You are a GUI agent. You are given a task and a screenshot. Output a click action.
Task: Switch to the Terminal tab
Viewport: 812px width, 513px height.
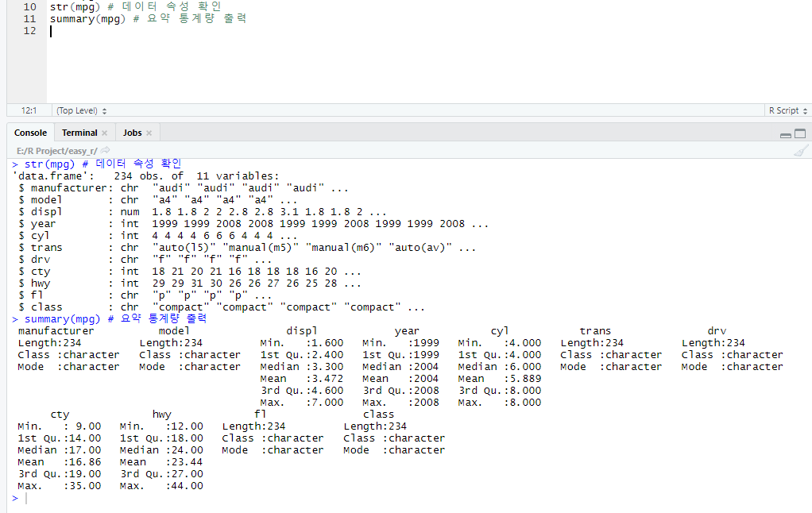(x=79, y=133)
